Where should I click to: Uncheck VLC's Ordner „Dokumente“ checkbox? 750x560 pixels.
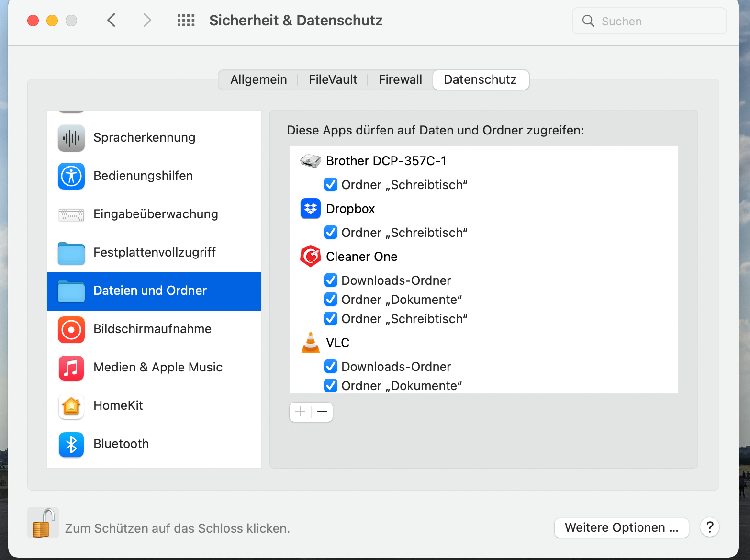click(331, 385)
